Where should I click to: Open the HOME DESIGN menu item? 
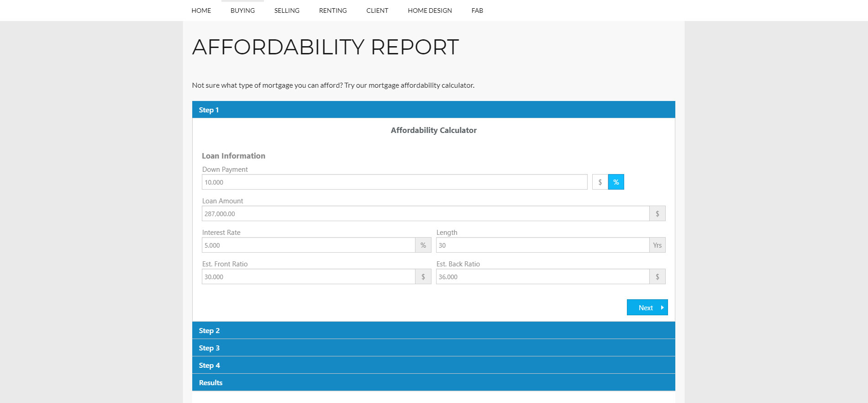pos(430,11)
